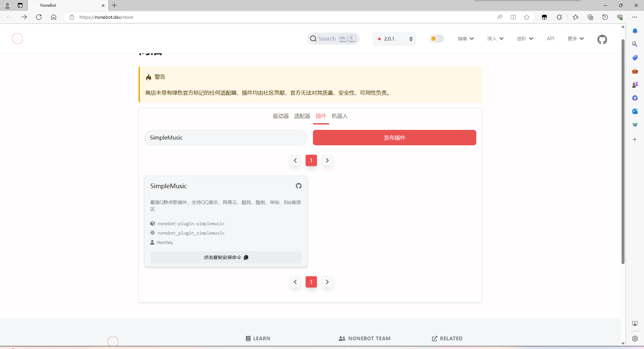Click the 发布插件 button

(394, 138)
